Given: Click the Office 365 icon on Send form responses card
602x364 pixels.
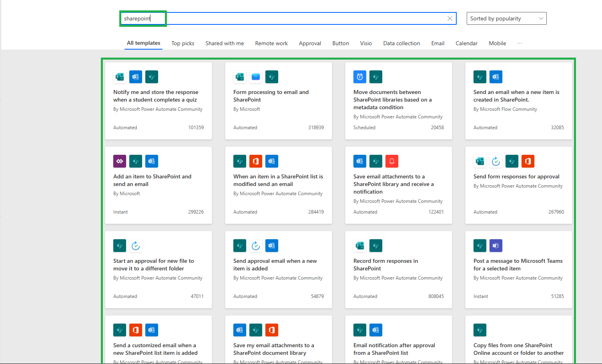Looking at the screenshot, I should coord(528,161).
